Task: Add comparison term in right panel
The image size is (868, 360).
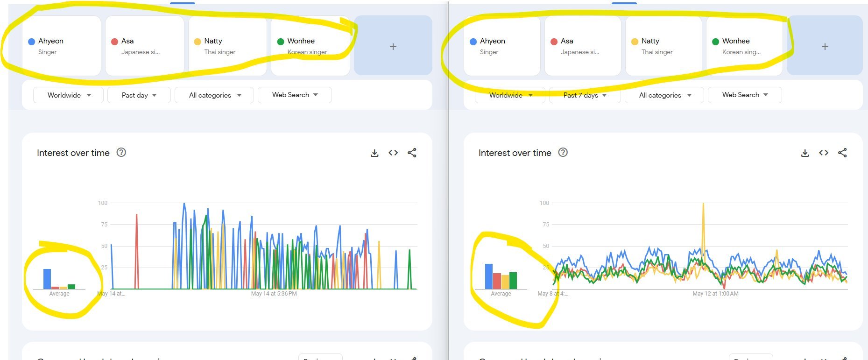Action: click(825, 46)
